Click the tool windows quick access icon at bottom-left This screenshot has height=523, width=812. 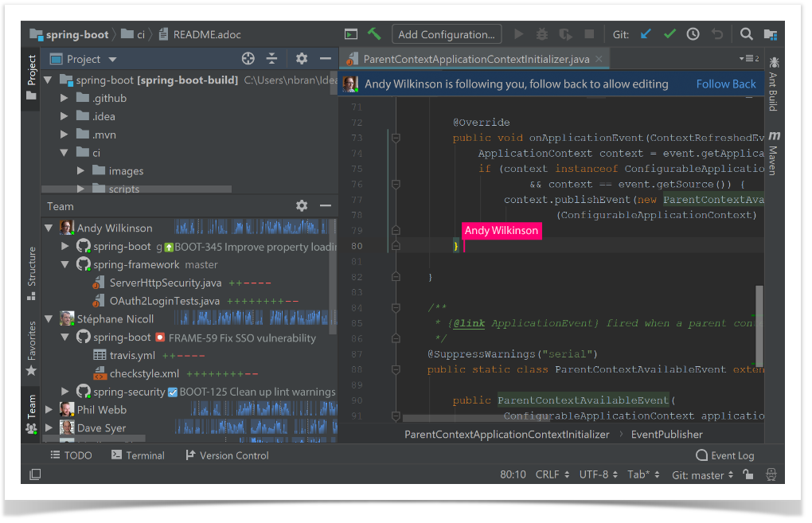click(x=35, y=474)
